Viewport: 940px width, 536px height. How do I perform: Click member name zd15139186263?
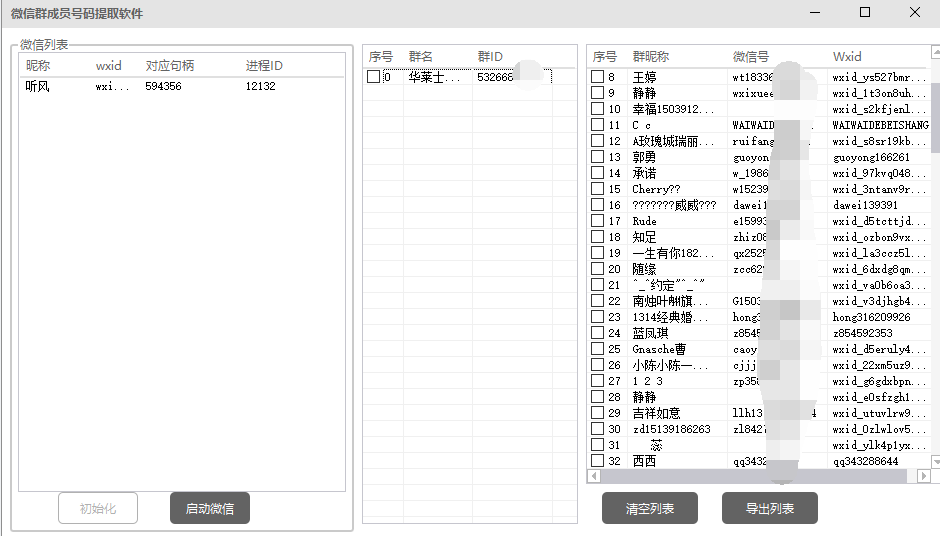(x=671, y=429)
